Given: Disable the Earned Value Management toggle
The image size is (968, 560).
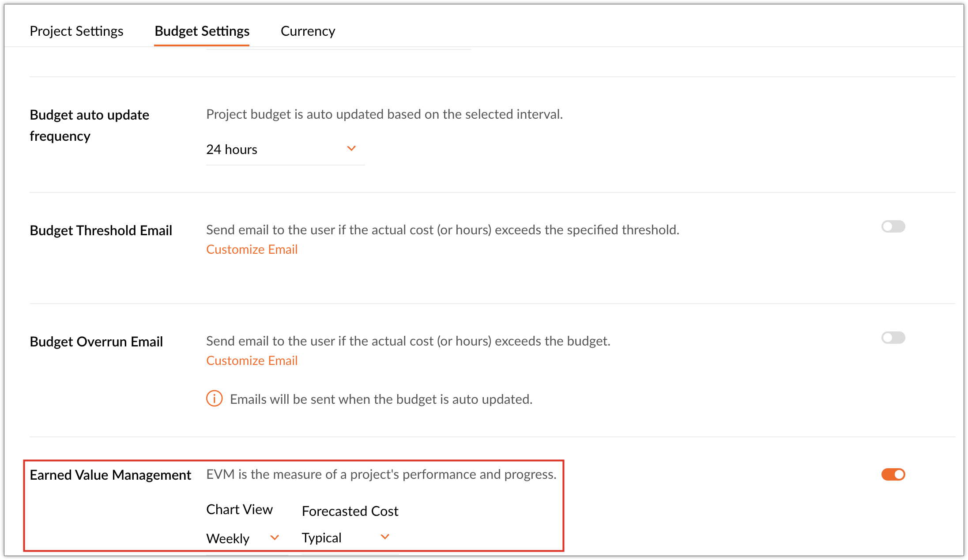Looking at the screenshot, I should (x=893, y=474).
